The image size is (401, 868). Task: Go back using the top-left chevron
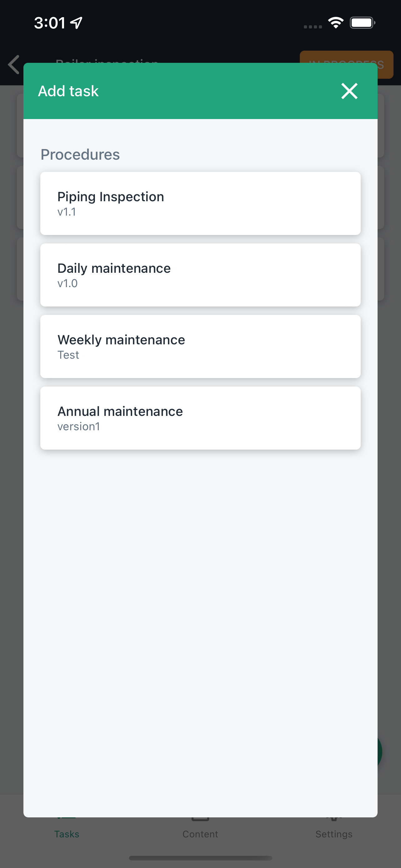coord(14,64)
